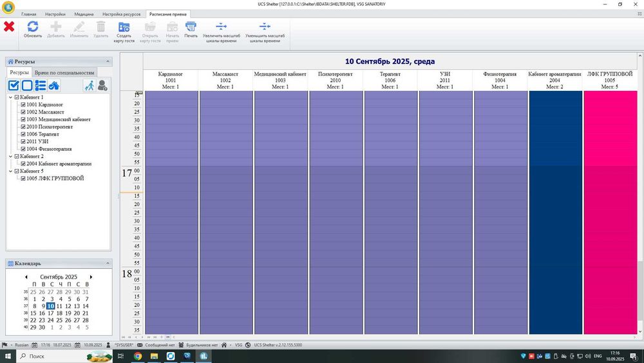Uncheck 1003 Медицинский кабинет resource

[23, 120]
